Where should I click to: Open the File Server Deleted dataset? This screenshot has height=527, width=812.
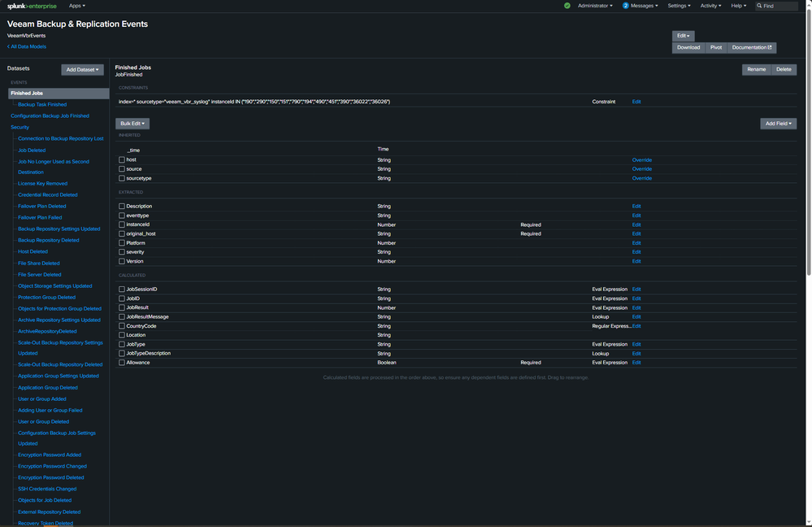click(39, 275)
